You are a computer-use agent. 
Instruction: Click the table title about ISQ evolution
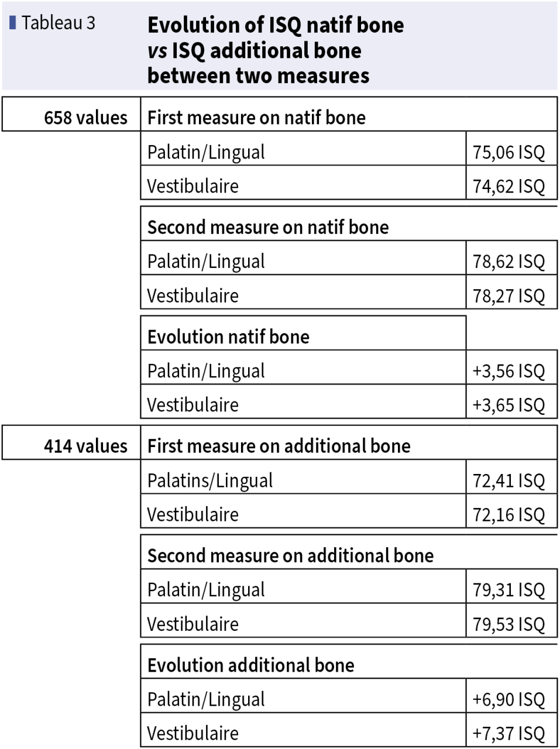pos(275,50)
